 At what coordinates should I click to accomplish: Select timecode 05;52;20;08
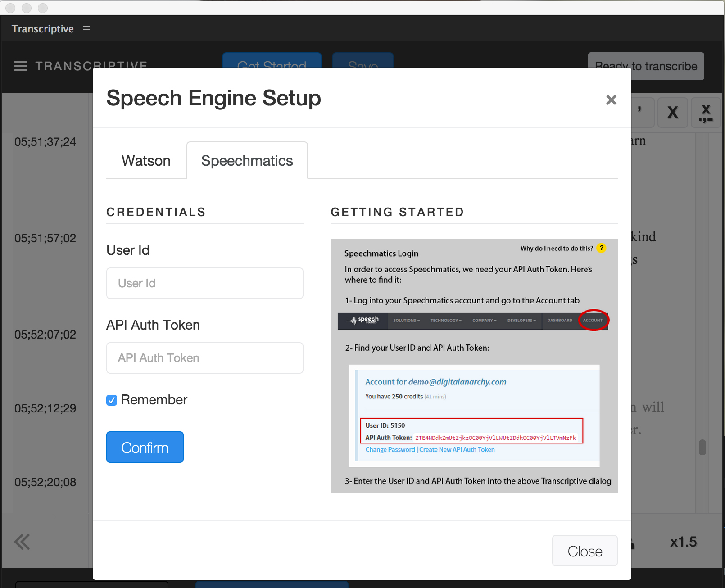45,483
